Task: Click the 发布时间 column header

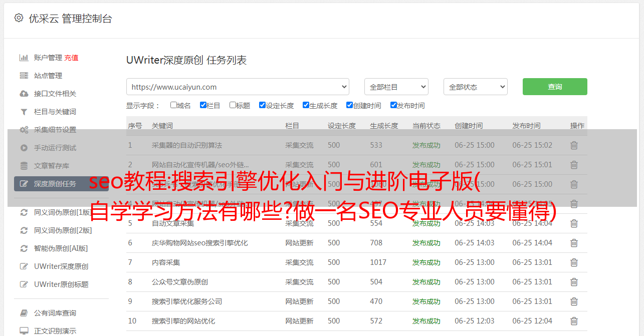Action: pos(526,126)
